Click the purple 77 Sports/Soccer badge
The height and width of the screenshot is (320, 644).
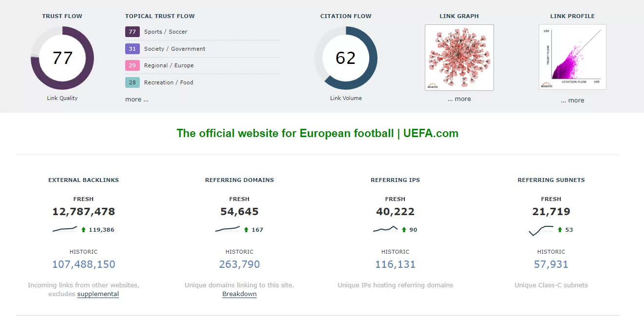(132, 32)
